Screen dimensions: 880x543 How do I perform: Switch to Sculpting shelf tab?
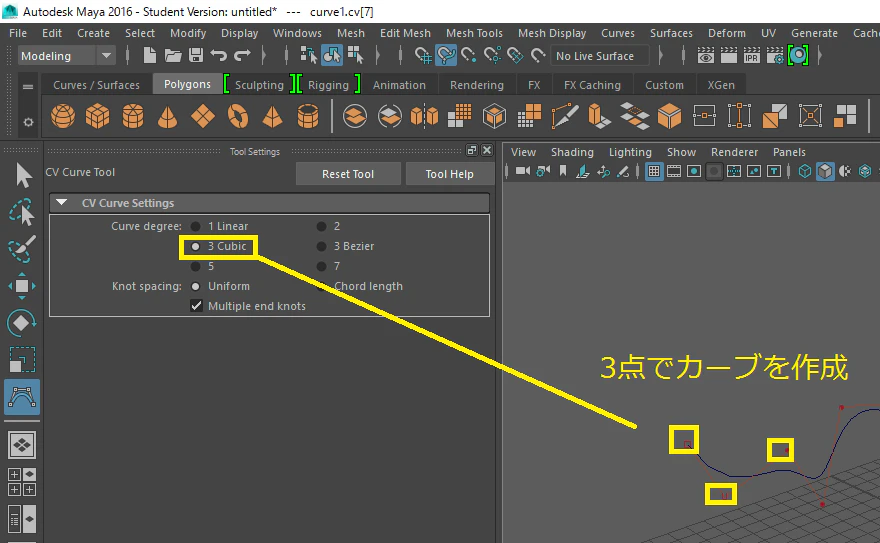pos(259,85)
